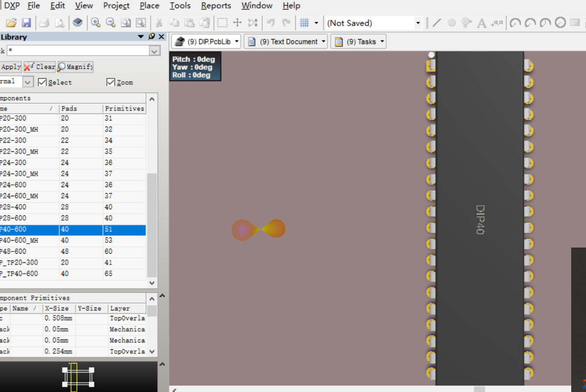Click the snap grid icon
586x392 pixels.
(x=305, y=23)
